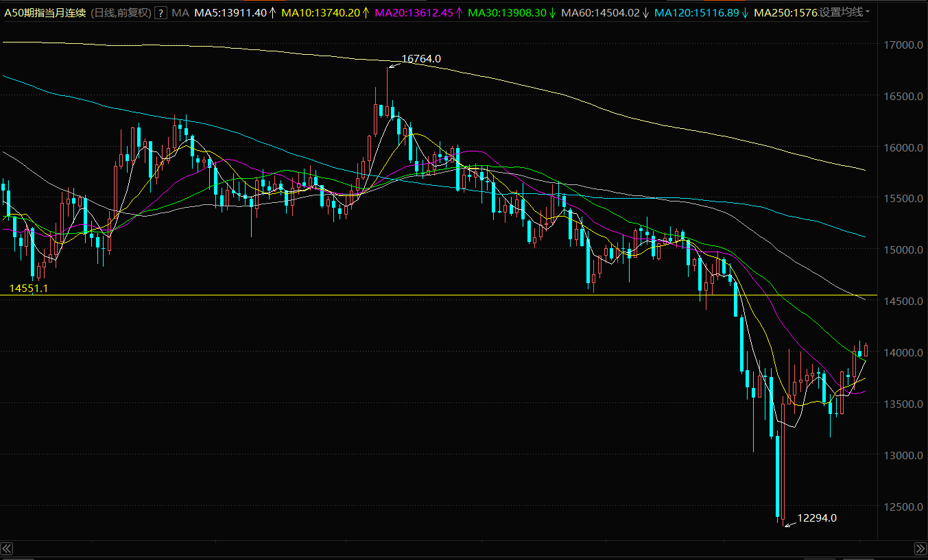Click the 15000.0 price axis label
Image resolution: width=928 pixels, height=560 pixels.
[x=902, y=250]
